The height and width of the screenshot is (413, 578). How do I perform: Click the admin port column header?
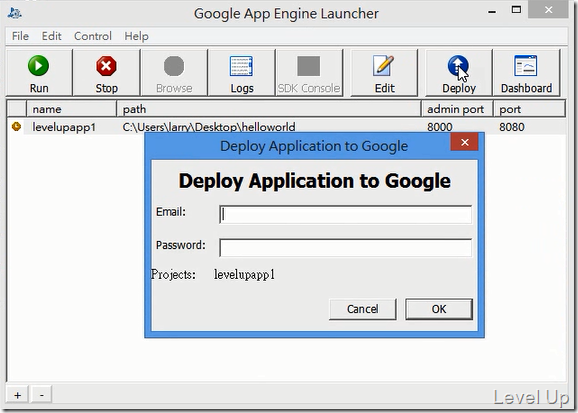457,109
